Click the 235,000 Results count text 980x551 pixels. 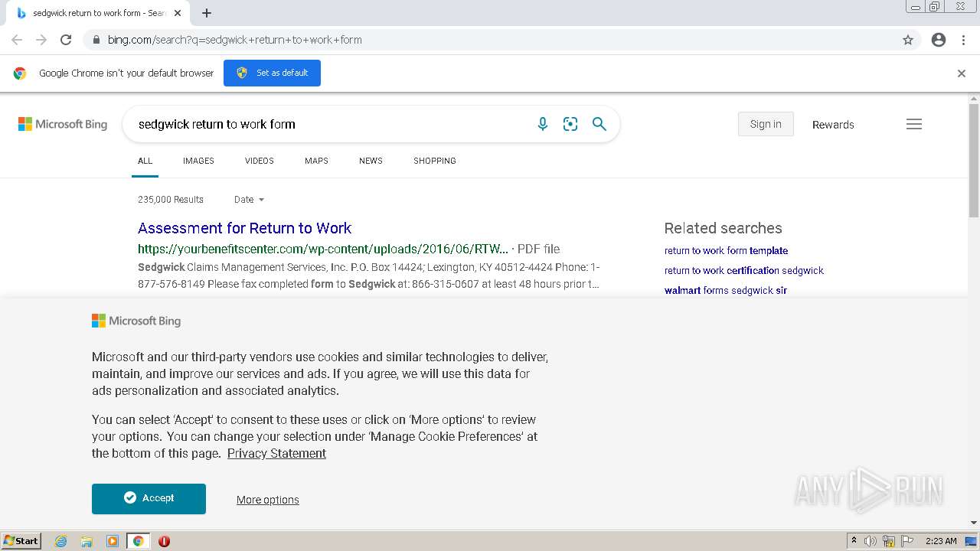point(171,200)
